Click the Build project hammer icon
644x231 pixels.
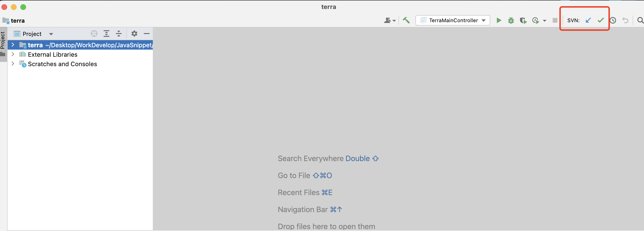(406, 20)
